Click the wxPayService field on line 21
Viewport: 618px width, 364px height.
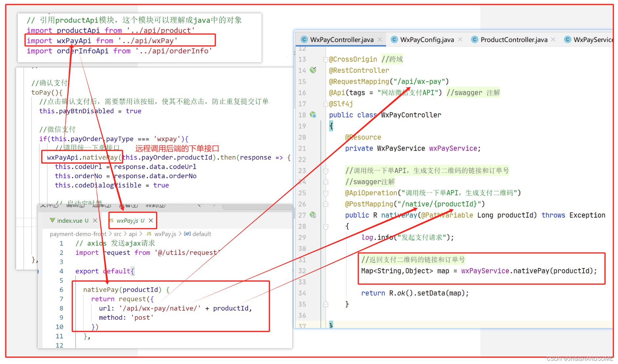pos(453,148)
